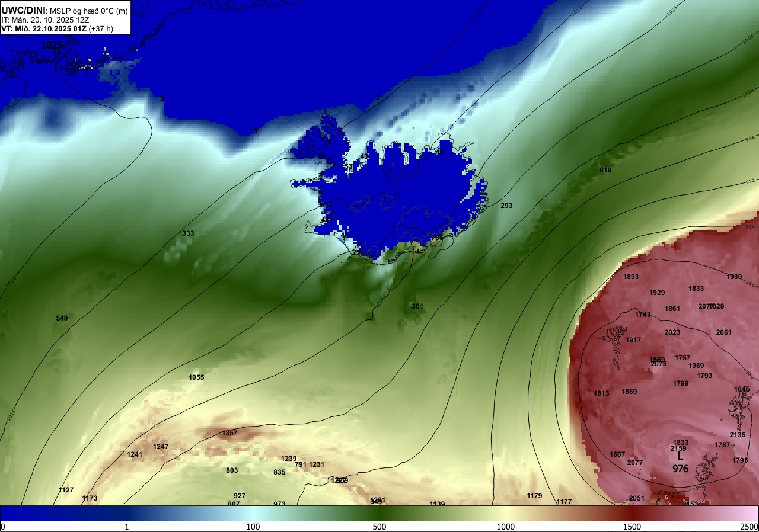Click the 976 central pressure value
759x532 pixels.
click(x=680, y=469)
